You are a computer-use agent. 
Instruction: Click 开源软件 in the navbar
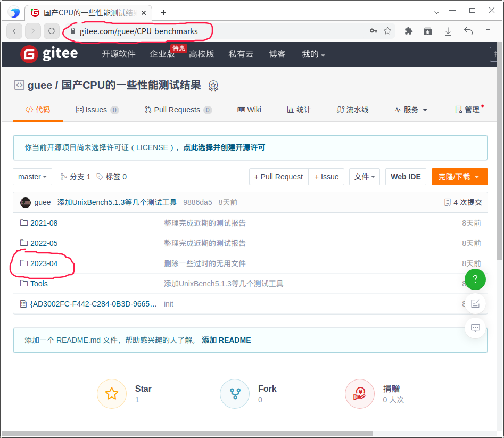point(119,54)
